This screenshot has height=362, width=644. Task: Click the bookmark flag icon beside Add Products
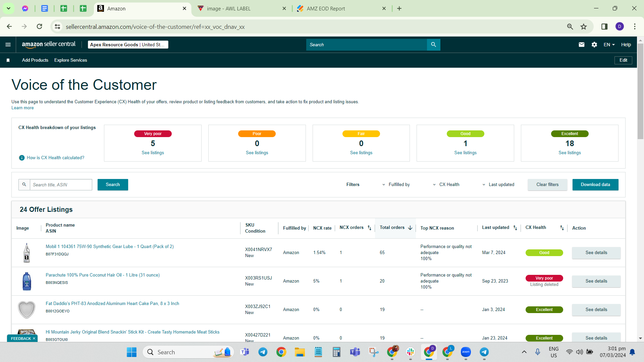[8, 60]
